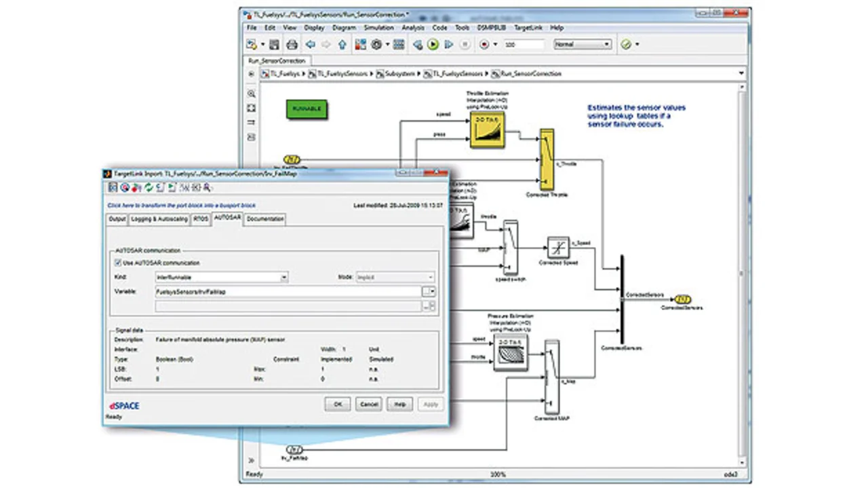Navigate back with the left arrow icon

(x=310, y=44)
